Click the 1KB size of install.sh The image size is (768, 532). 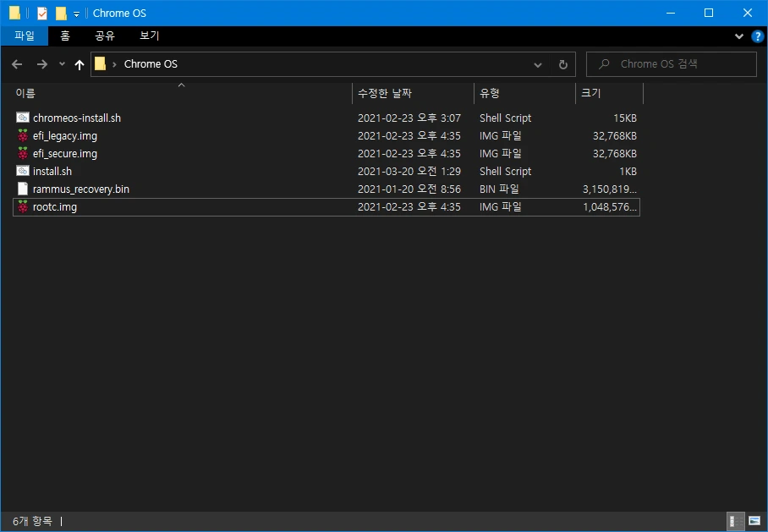[x=628, y=172]
